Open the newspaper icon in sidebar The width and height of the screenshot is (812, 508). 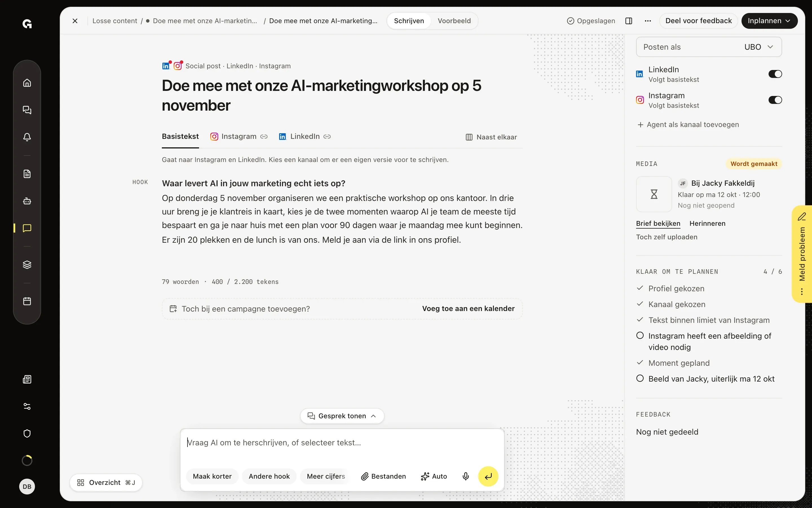27,379
